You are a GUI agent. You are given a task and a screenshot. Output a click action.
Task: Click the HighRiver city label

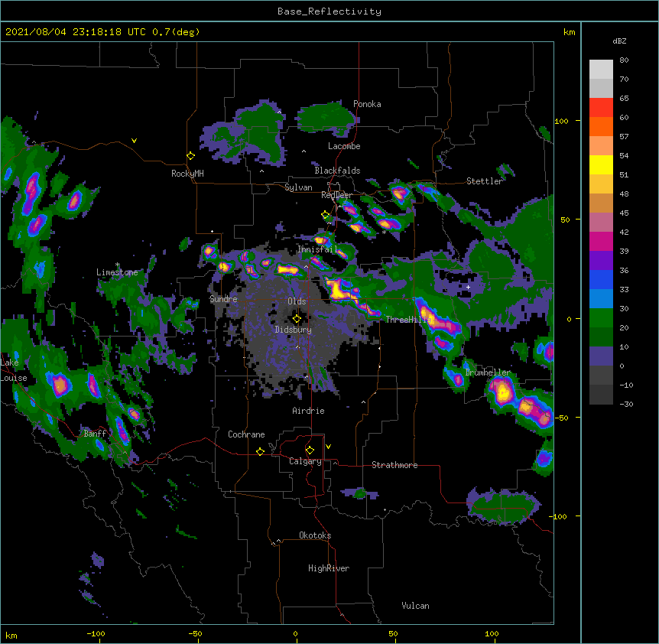[x=329, y=568]
